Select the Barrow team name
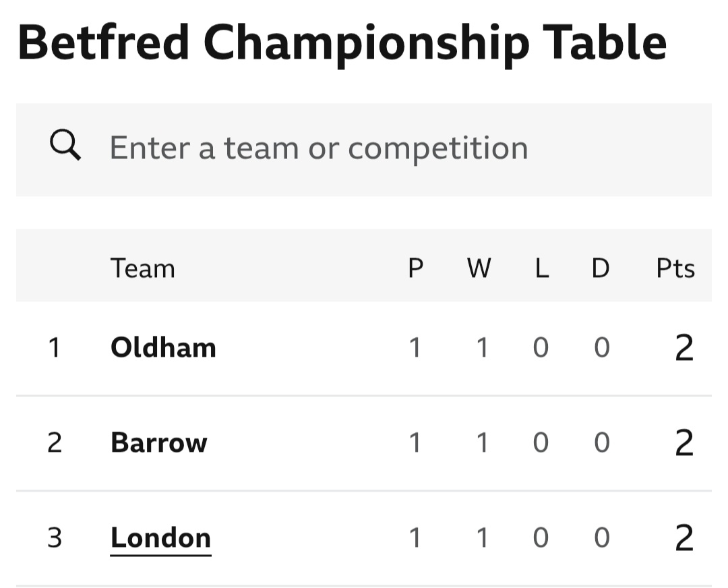 [x=158, y=443]
